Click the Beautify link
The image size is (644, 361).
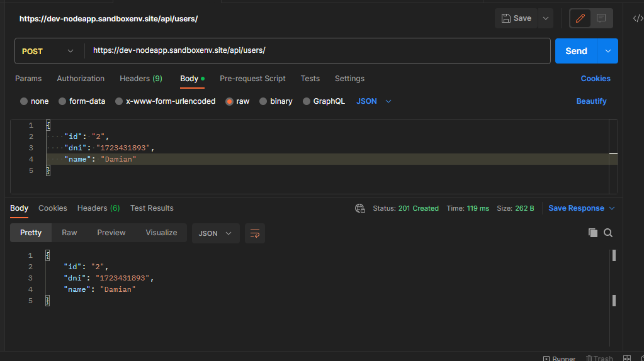click(x=591, y=101)
